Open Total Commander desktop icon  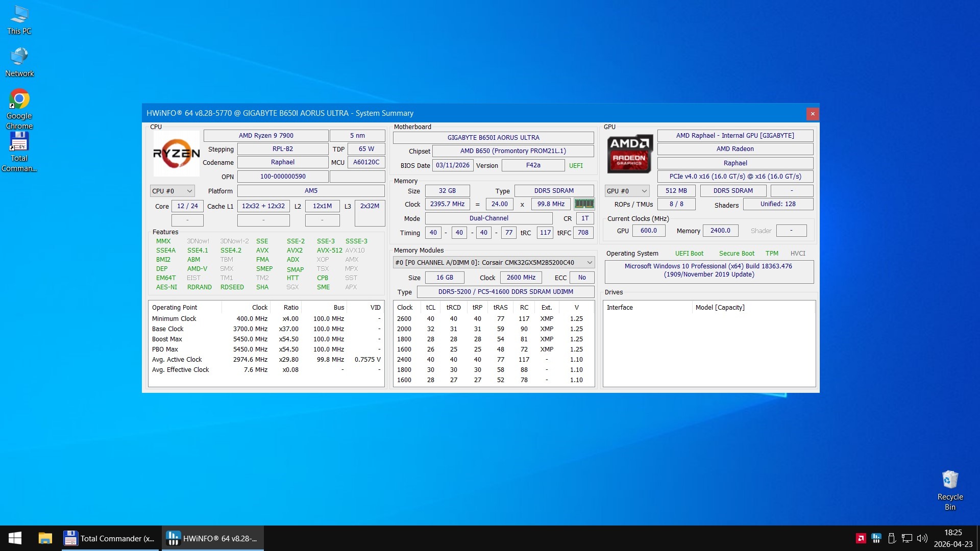pyautogui.click(x=19, y=142)
